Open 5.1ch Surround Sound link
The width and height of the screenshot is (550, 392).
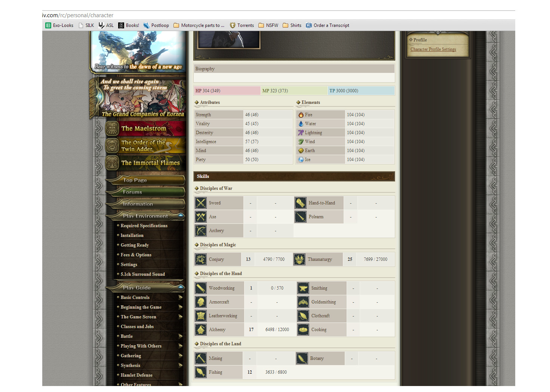click(142, 274)
